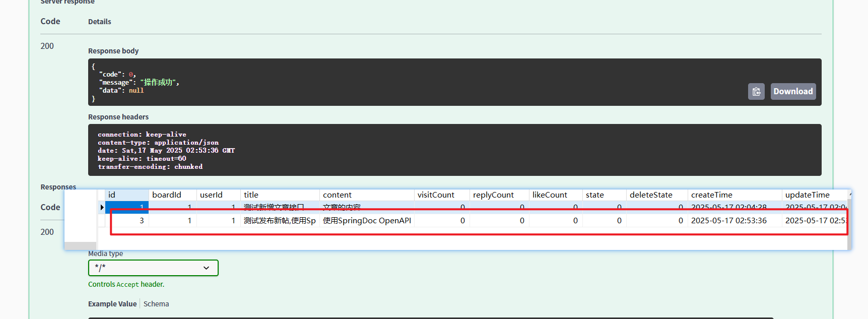Image resolution: width=868 pixels, height=319 pixels.
Task: Select title cell 测试发布新帖,使用Sp
Action: (280, 221)
